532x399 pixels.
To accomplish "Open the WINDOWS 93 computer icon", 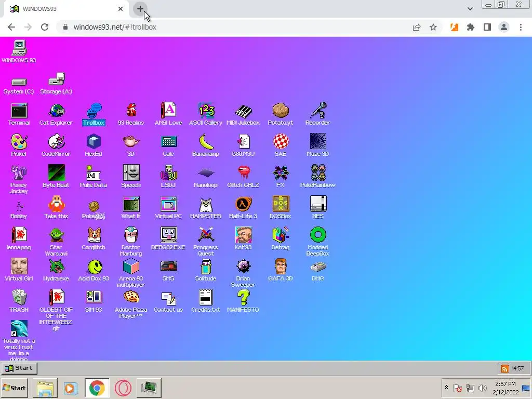I will pos(19,51).
